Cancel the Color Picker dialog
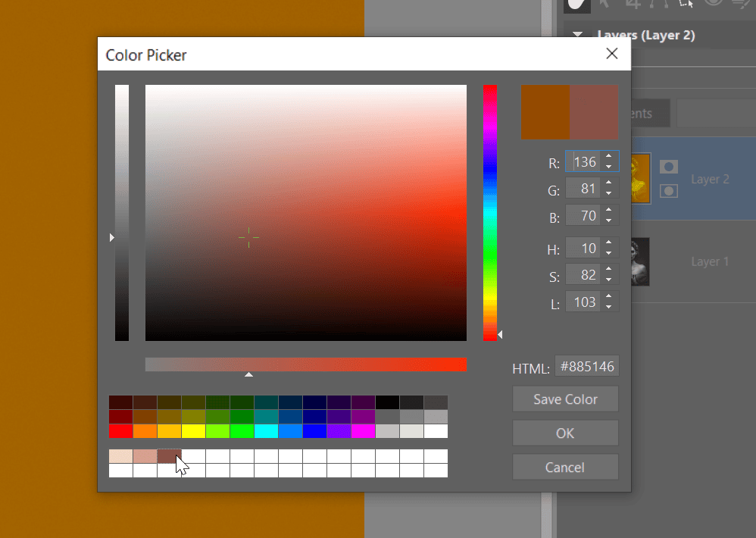This screenshot has height=538, width=756. tap(565, 467)
